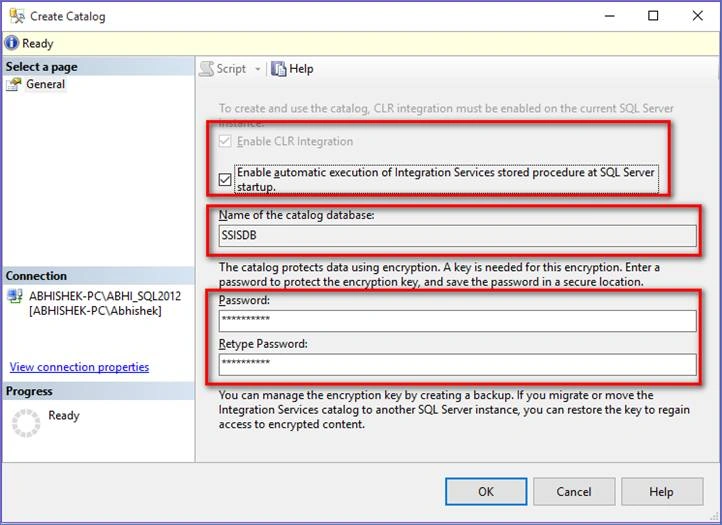Open the Script dropdown arrow
Image resolution: width=722 pixels, height=525 pixels.
tap(258, 69)
